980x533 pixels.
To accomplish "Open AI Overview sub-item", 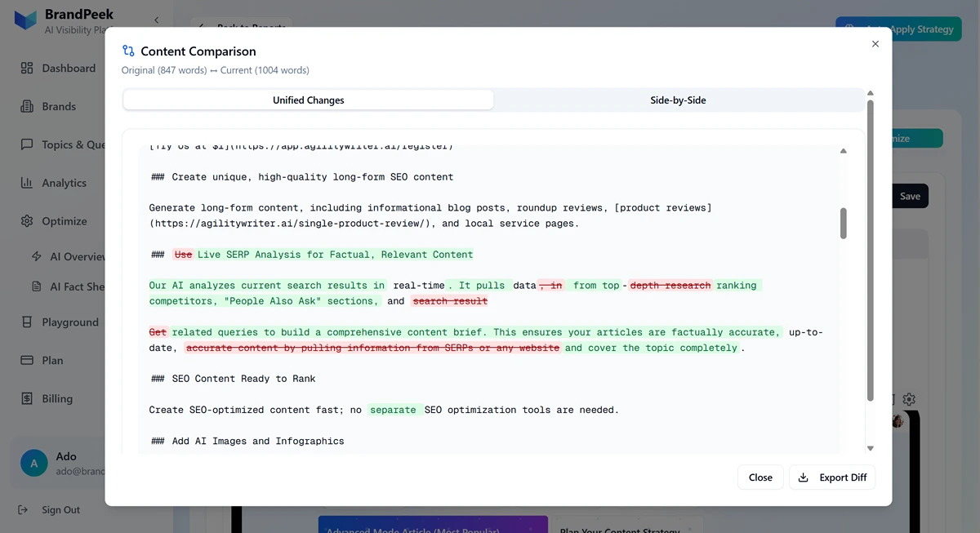I will (x=69, y=256).
